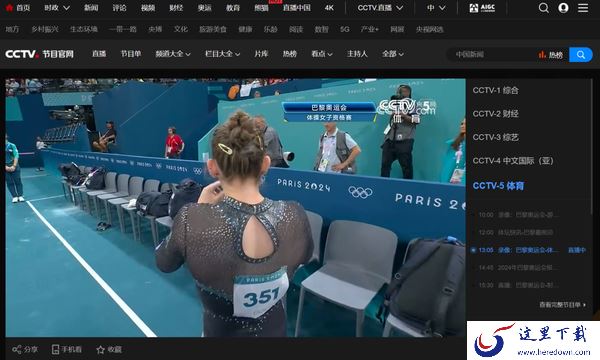600x360 pixels.
Task: Open the 财经 top menu item
Action: pyautogui.click(x=176, y=8)
